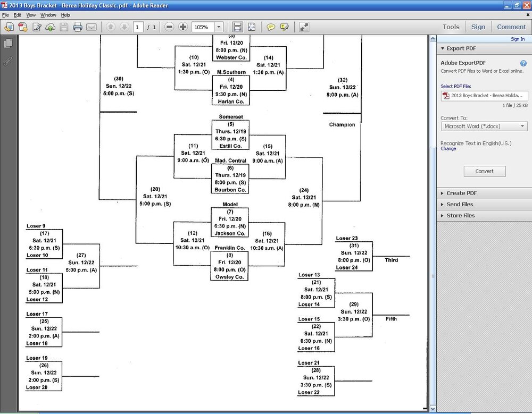Click the Harlan Co. team name
532x414 pixels.
click(x=231, y=102)
